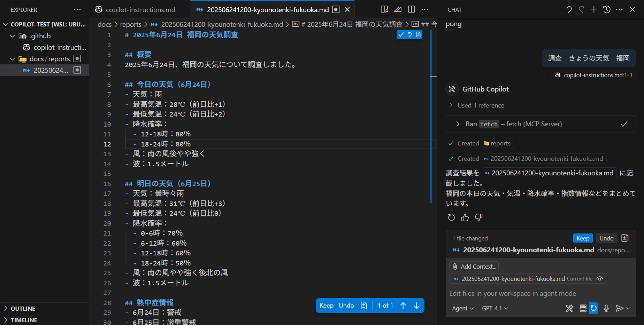Rate the Copilot answer with thumbs down

point(478,217)
